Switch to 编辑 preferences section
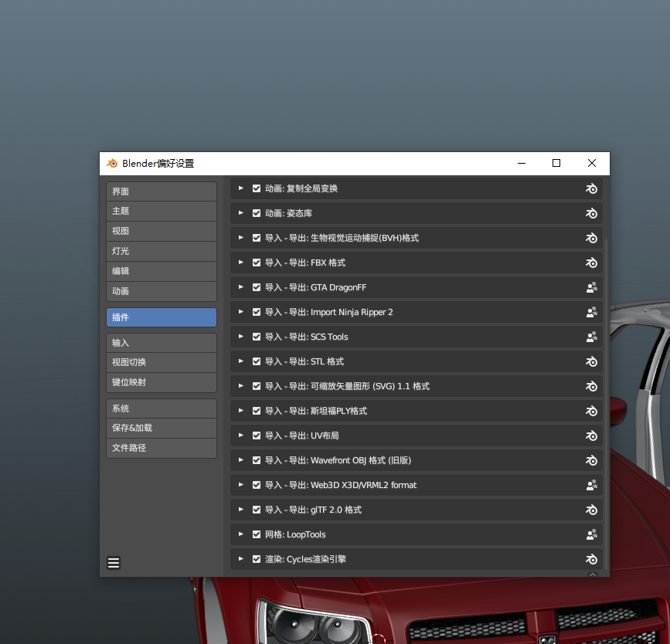 162,272
